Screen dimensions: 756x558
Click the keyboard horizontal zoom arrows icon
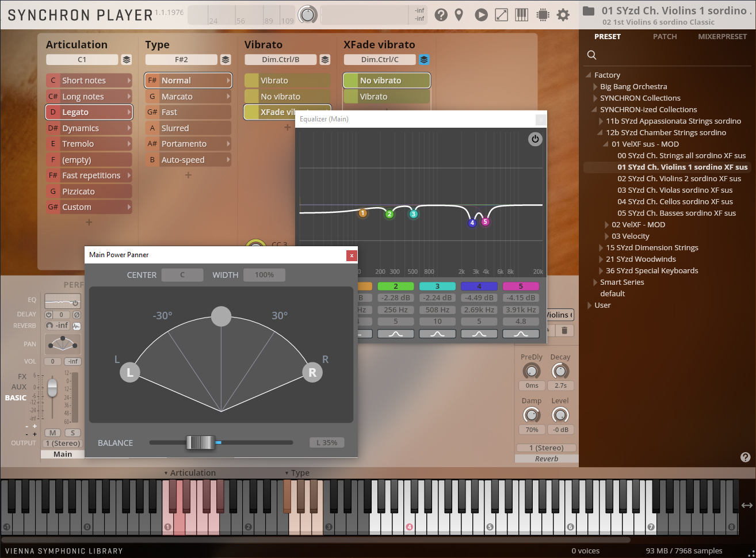[x=747, y=505]
